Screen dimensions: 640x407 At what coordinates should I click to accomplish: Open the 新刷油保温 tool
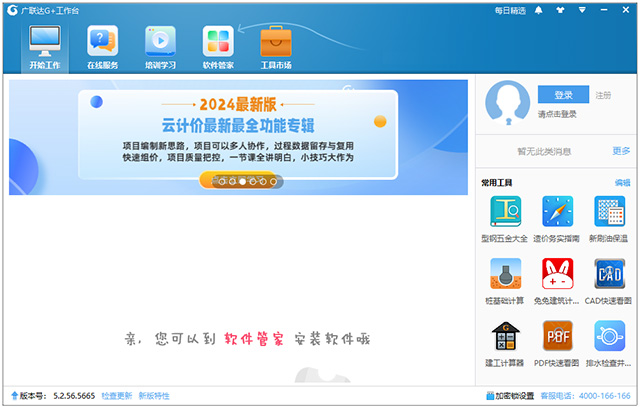tap(609, 219)
